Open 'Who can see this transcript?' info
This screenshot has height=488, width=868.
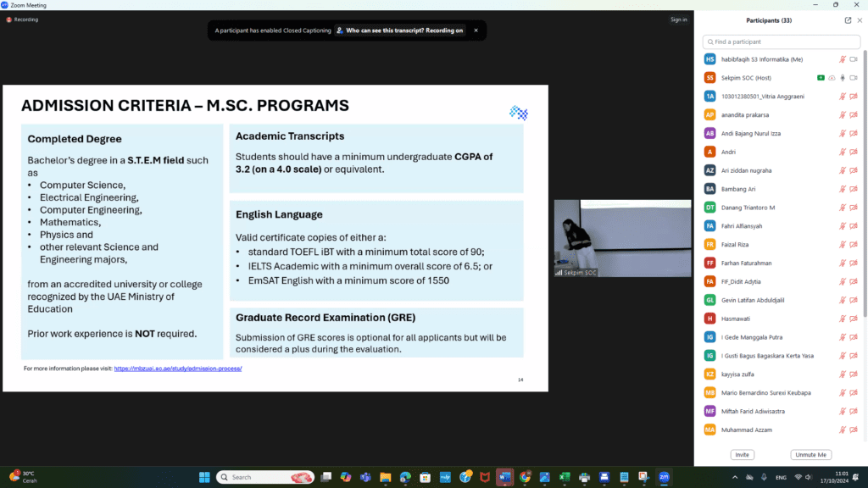pyautogui.click(x=399, y=30)
